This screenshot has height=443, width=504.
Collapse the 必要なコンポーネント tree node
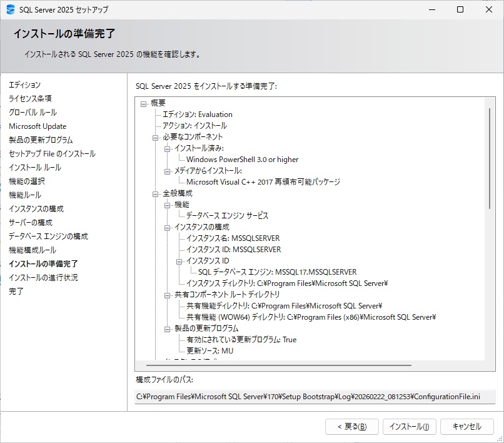154,136
